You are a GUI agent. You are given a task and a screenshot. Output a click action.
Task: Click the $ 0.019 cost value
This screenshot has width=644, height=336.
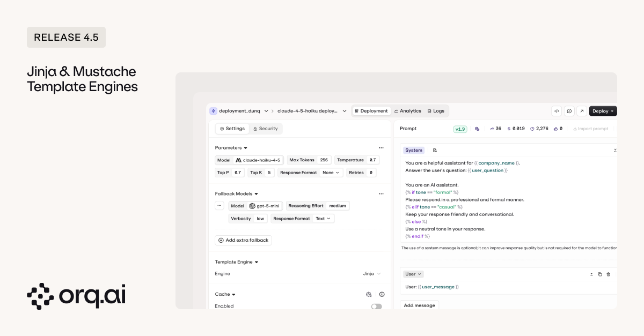point(515,129)
